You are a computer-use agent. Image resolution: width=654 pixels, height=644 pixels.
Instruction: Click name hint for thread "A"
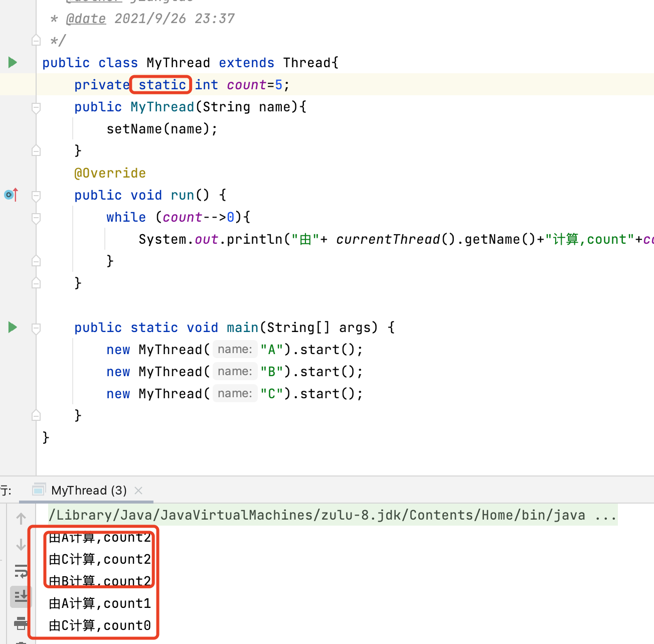tap(235, 350)
